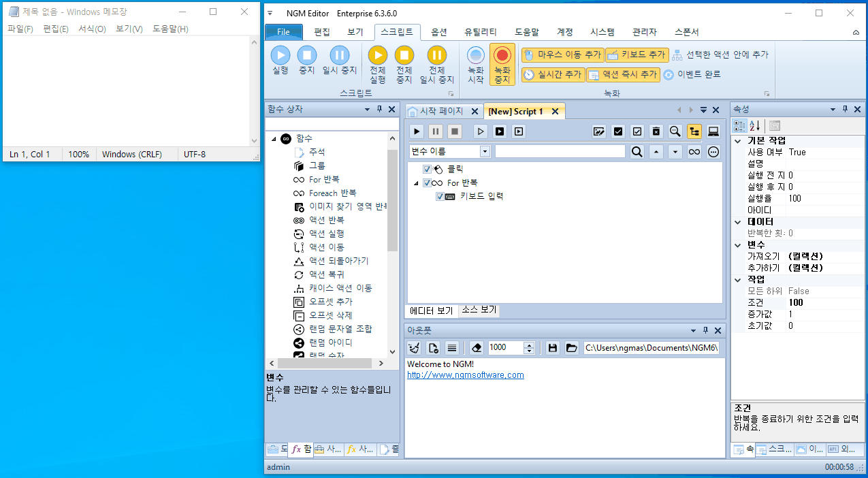868x478 pixels.
Task: Click the trash delete icon in editor toolbar
Action: click(x=656, y=131)
